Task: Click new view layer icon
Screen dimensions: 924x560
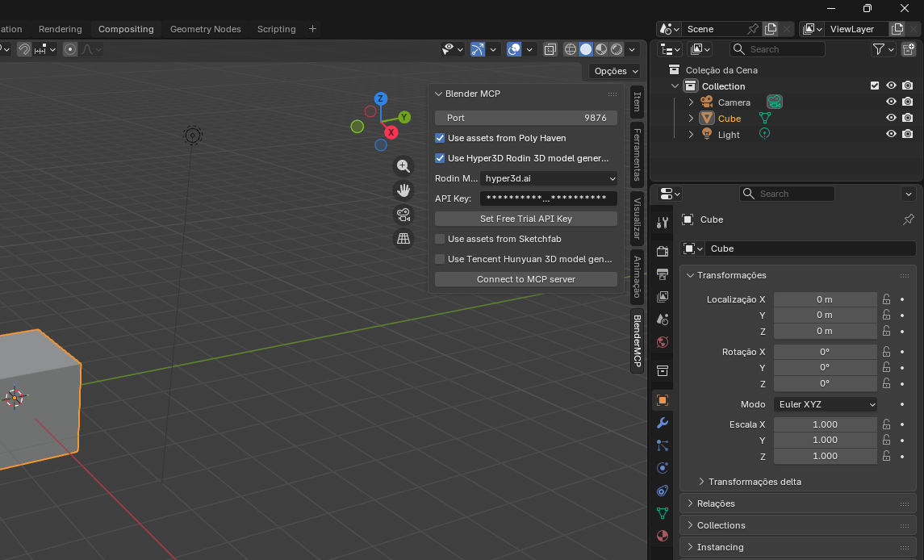Action: pyautogui.click(x=897, y=29)
